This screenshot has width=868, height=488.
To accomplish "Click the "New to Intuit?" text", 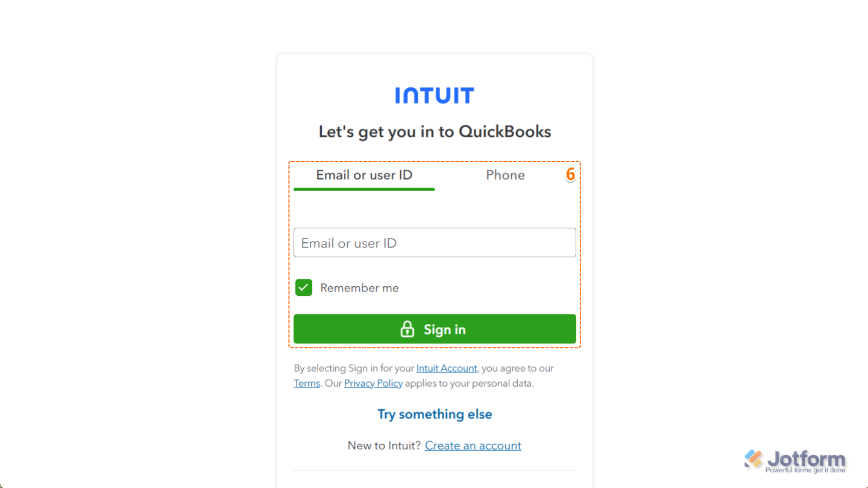I will (x=384, y=445).
